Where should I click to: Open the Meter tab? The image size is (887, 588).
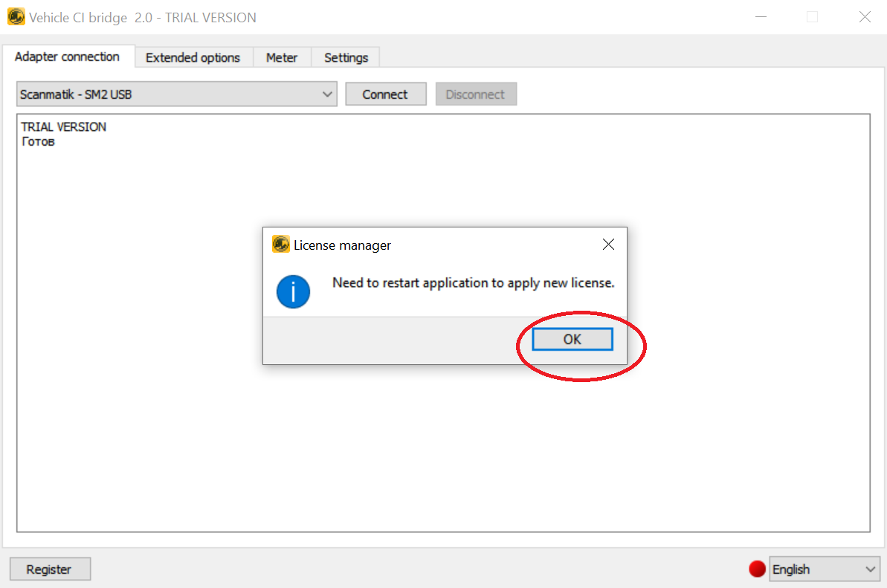coord(282,58)
